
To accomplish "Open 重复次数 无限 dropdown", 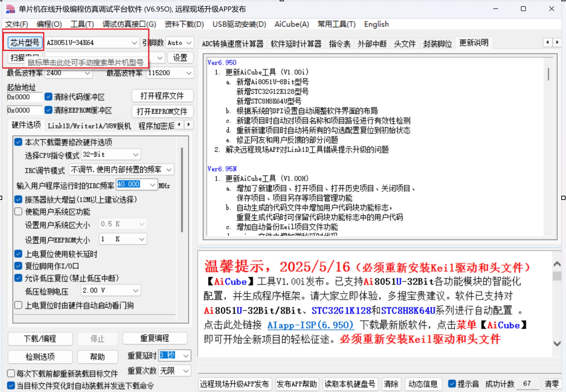I will coord(175,371).
